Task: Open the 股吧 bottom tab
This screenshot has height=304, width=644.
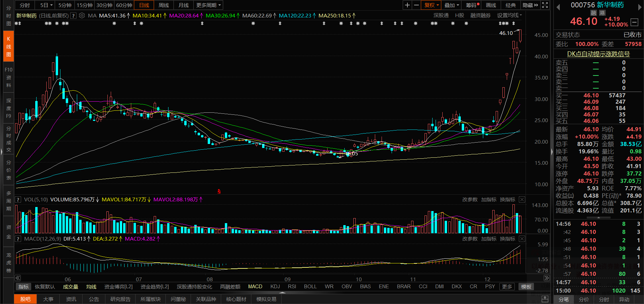Action: pos(25,299)
